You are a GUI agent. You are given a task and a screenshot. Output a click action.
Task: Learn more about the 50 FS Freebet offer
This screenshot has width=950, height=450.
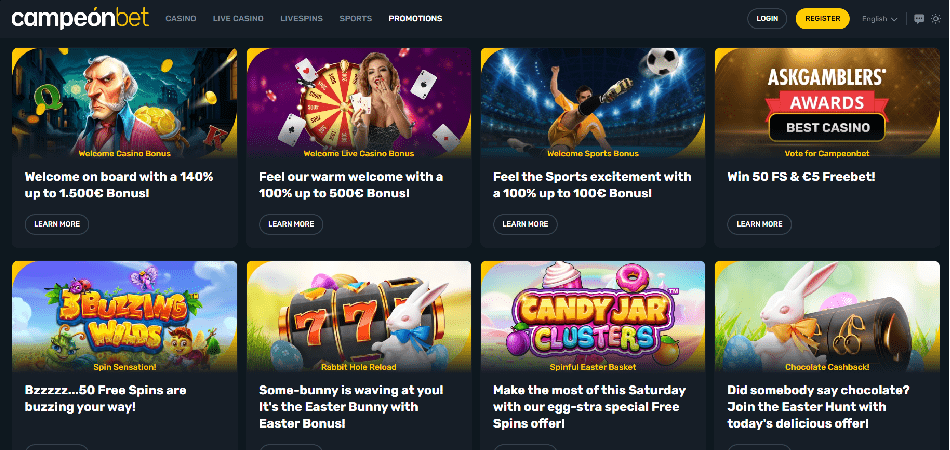(x=759, y=224)
